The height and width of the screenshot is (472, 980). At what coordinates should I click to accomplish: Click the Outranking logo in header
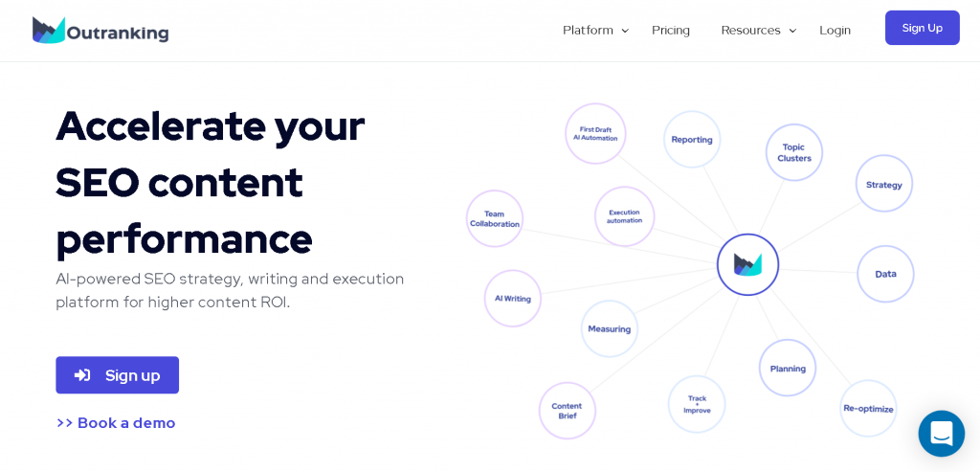[100, 31]
